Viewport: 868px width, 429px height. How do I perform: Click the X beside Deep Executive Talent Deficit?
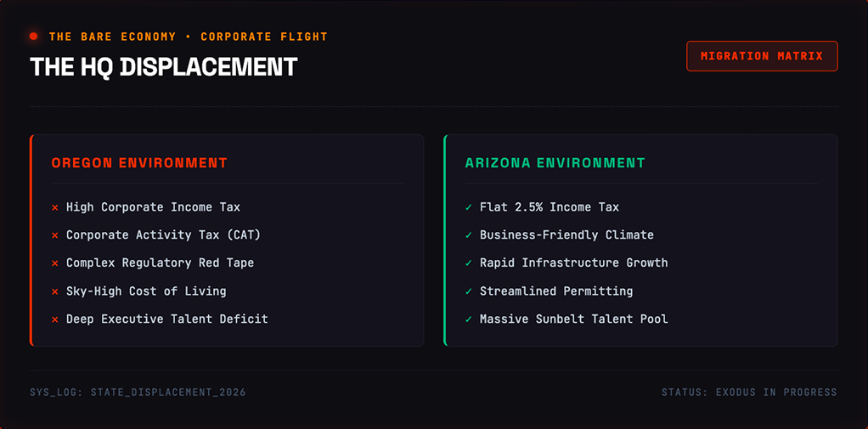[55, 319]
